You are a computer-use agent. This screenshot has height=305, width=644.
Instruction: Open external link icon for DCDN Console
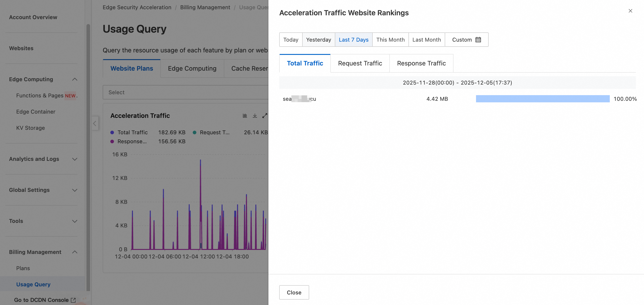coord(73,300)
